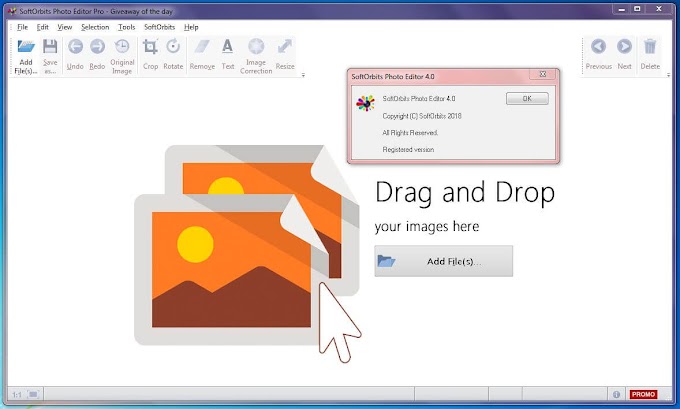Click the red PROMO badge
Viewport: 680px width, 409px height.
point(643,394)
